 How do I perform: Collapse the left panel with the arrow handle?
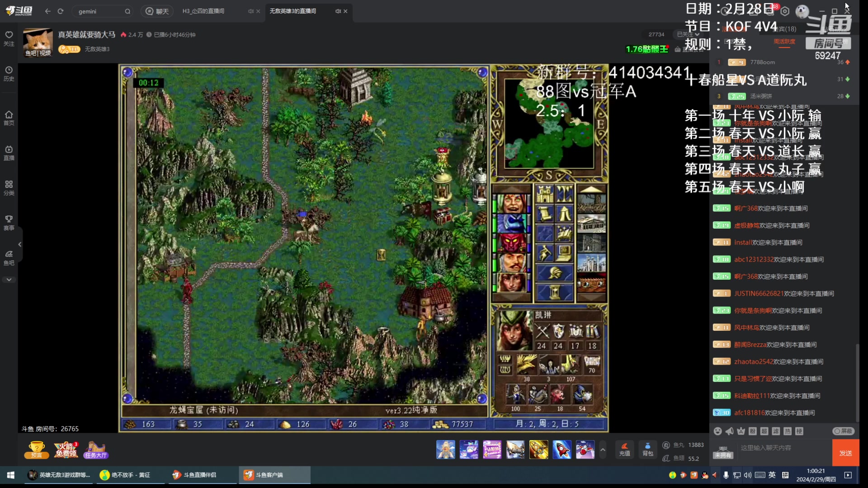[20, 244]
